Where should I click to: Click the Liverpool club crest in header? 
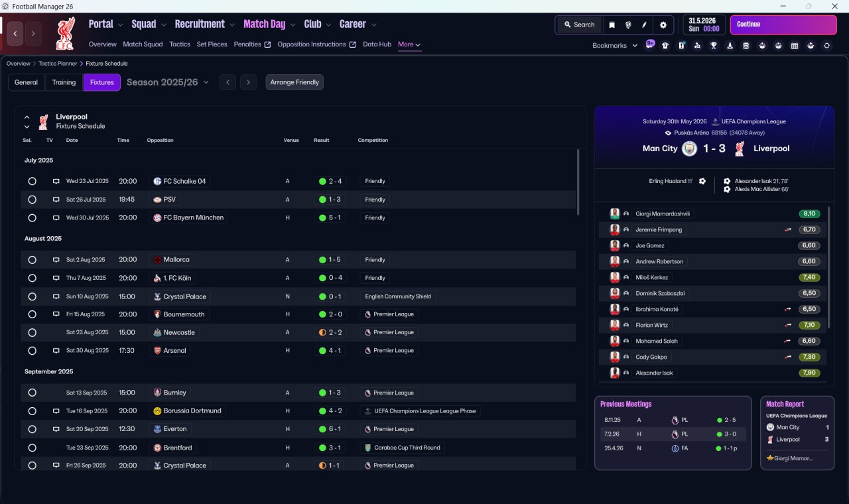point(65,33)
